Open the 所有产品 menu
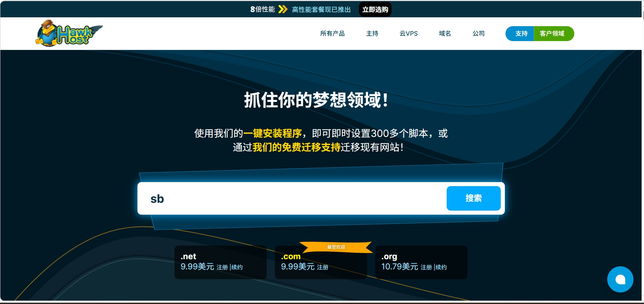This screenshot has height=304, width=644. (x=332, y=34)
